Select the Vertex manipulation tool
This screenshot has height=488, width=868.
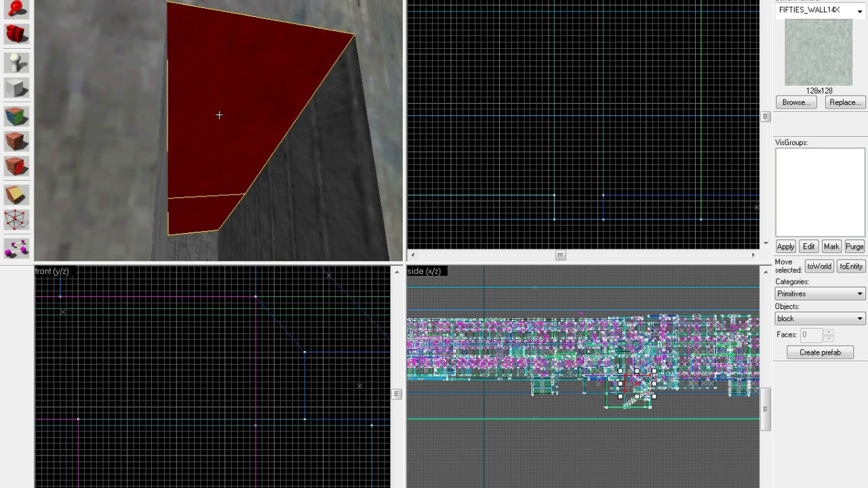[x=16, y=220]
